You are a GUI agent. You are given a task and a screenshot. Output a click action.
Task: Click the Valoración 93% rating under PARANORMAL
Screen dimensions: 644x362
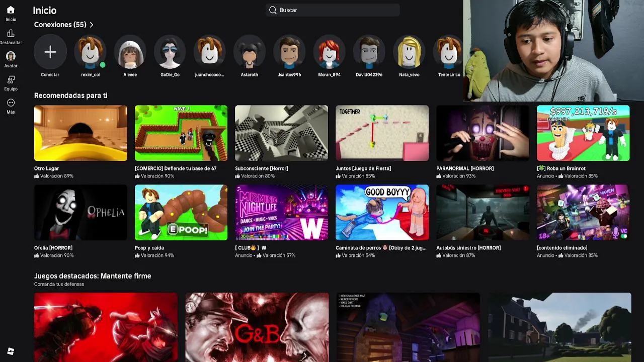(456, 176)
